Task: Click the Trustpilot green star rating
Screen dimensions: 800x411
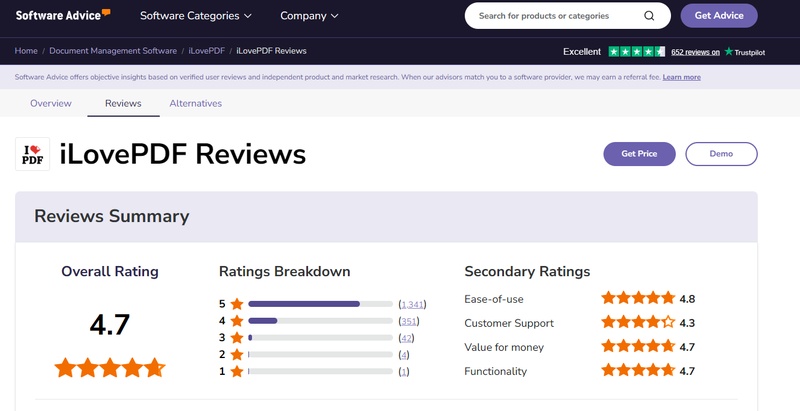Action: (x=637, y=52)
